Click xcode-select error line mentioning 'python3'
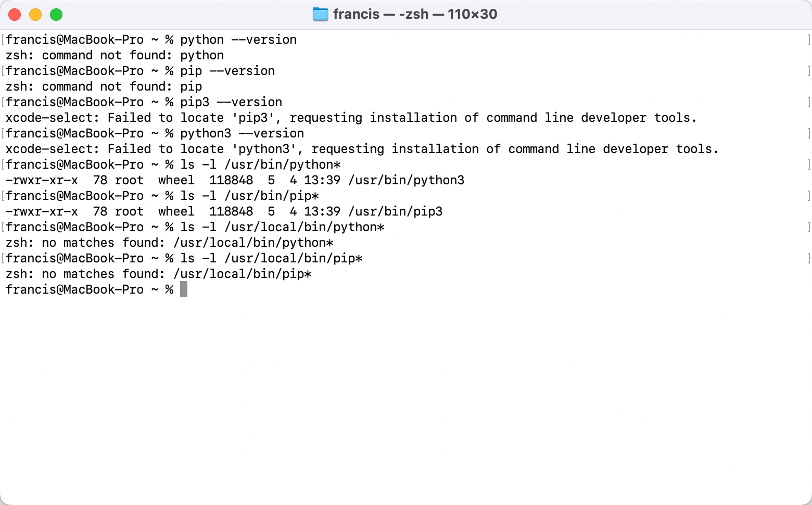 coord(362,149)
